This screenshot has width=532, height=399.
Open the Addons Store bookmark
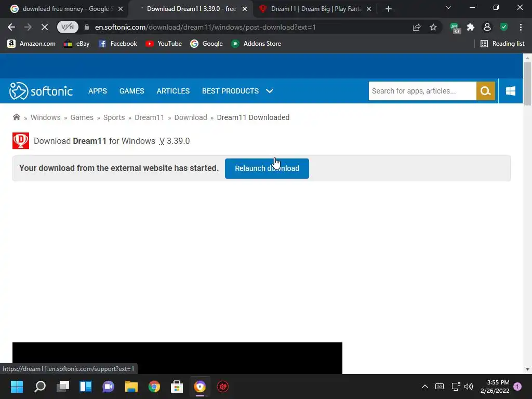256,44
